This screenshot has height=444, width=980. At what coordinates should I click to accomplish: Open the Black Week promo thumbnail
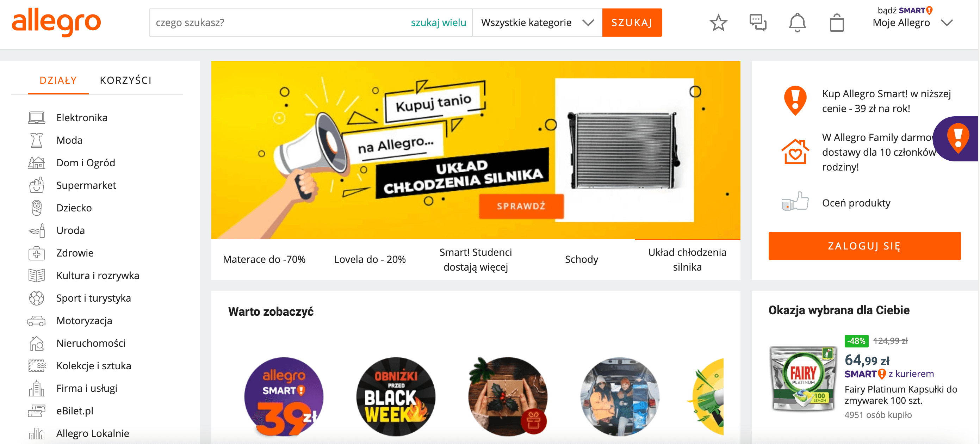point(396,396)
